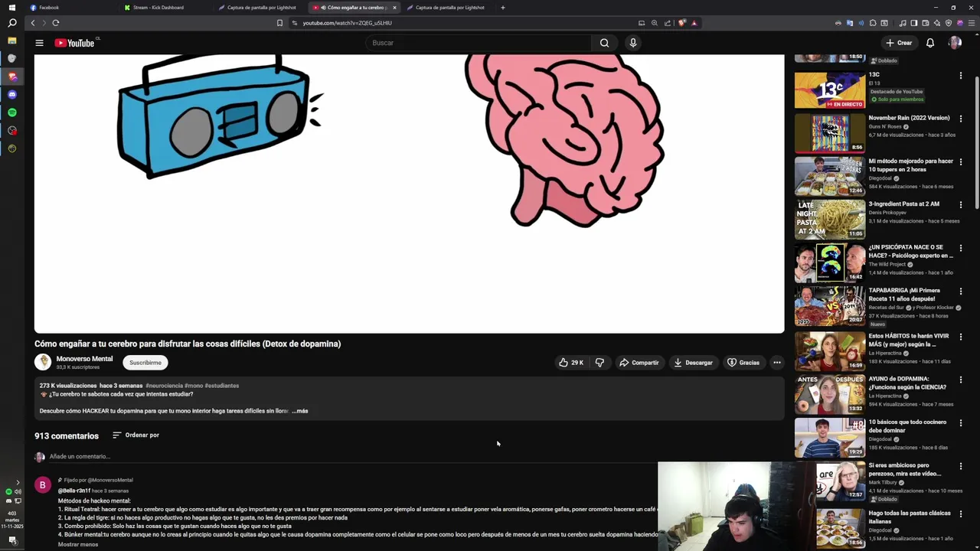Open commenter @Bella-r3n1f profile

coord(74,491)
